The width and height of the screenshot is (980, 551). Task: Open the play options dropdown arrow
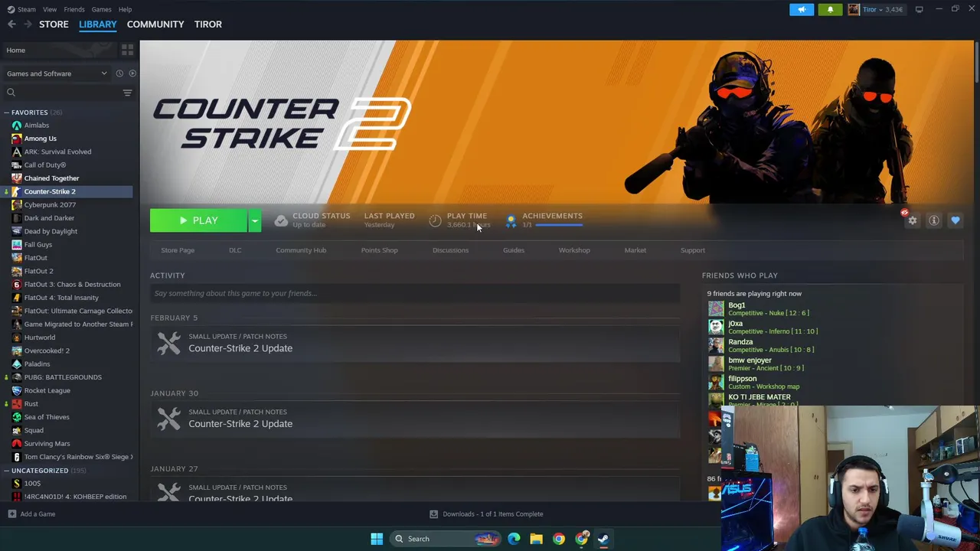254,220
